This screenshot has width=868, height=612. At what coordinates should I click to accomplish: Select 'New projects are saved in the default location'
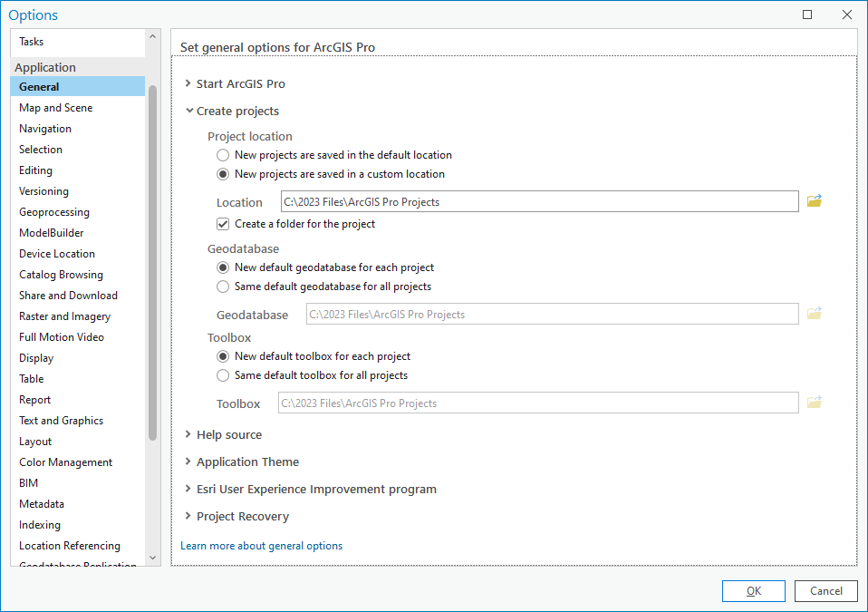coord(223,155)
